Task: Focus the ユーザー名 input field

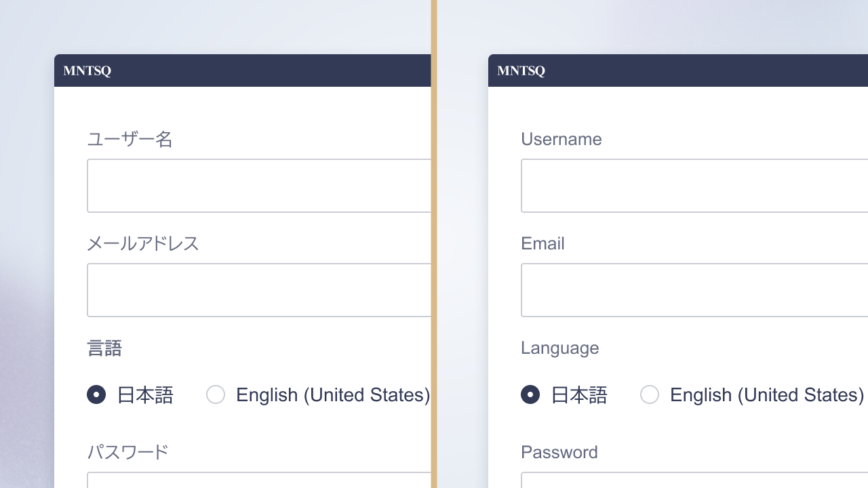Action: [259, 186]
